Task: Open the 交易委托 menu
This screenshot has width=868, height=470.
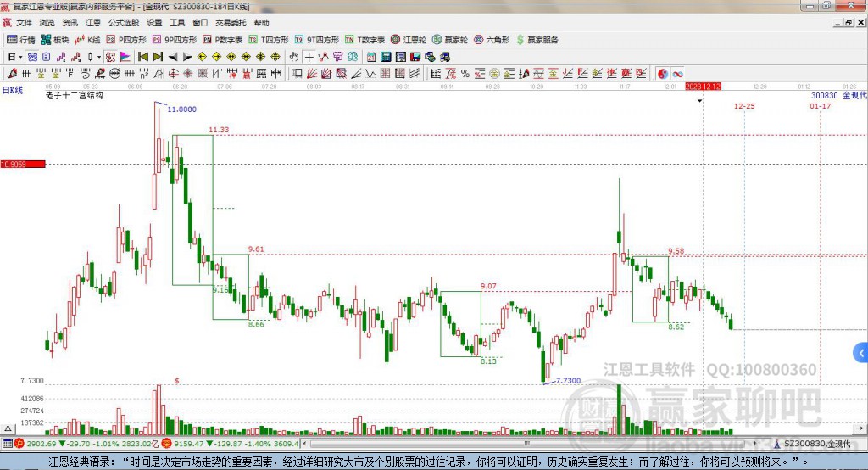Action: tap(231, 23)
